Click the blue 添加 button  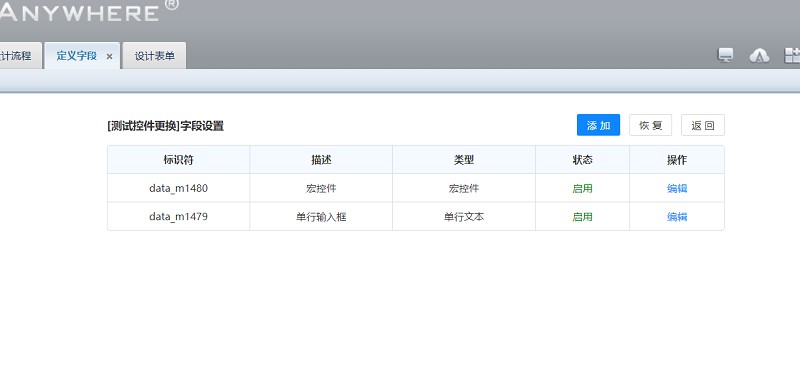point(598,125)
